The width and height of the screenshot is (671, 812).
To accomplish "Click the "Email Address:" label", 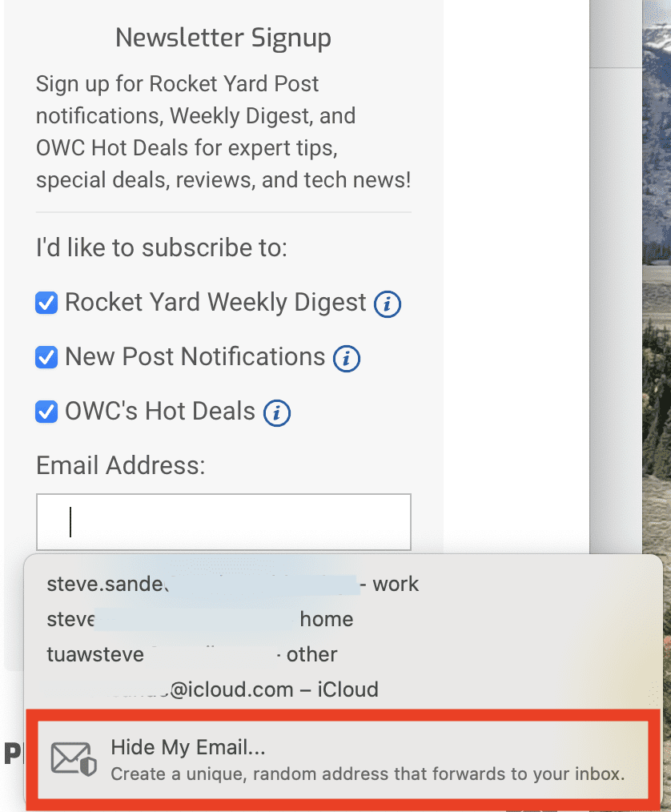I will 121,465.
